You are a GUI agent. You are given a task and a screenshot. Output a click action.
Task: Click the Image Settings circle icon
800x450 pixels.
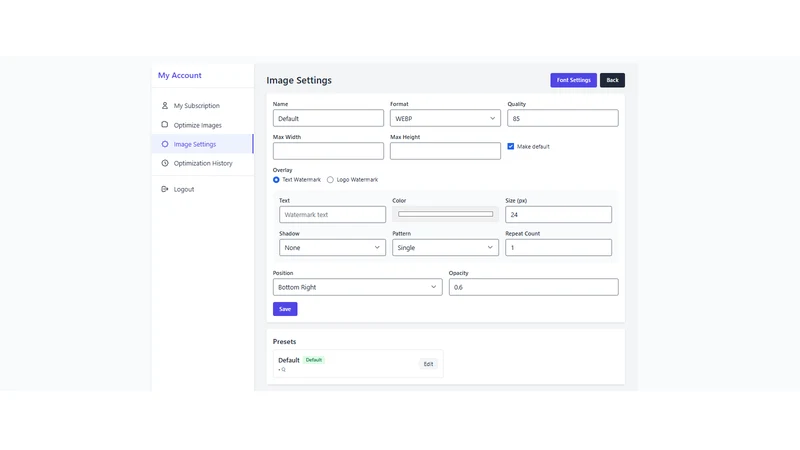(x=165, y=144)
